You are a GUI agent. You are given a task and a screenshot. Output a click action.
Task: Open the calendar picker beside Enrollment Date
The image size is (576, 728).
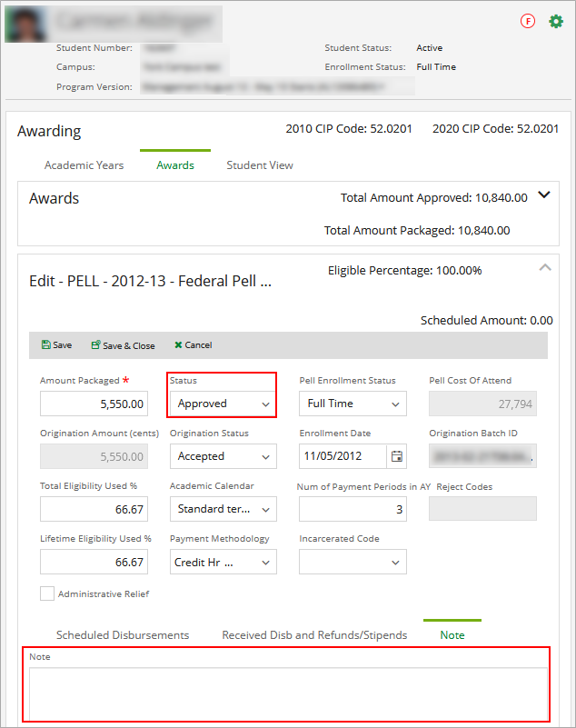(x=395, y=455)
